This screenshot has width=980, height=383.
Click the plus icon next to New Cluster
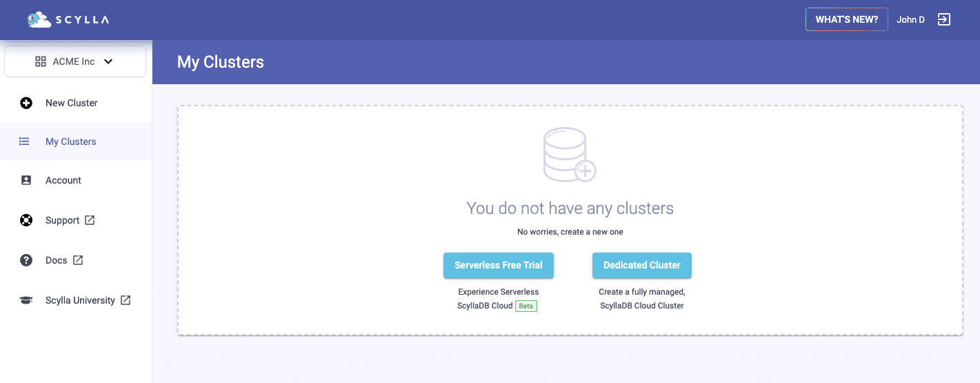coord(26,103)
